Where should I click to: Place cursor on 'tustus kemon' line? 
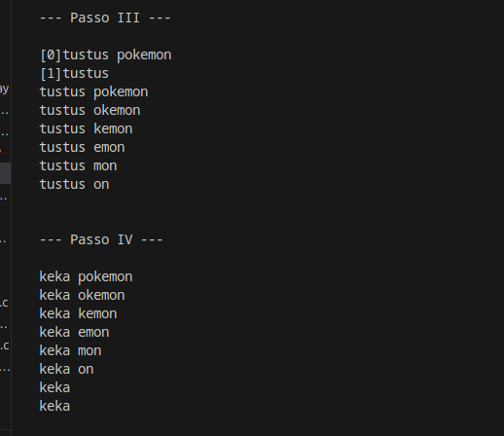click(86, 128)
